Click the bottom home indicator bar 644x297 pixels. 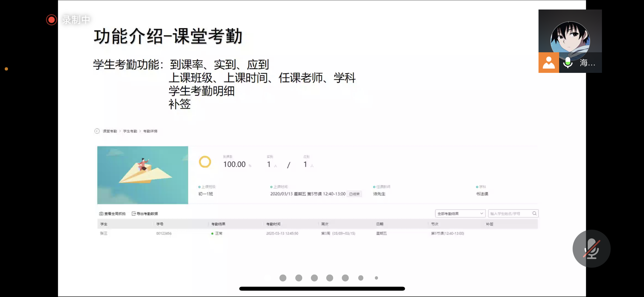322,289
